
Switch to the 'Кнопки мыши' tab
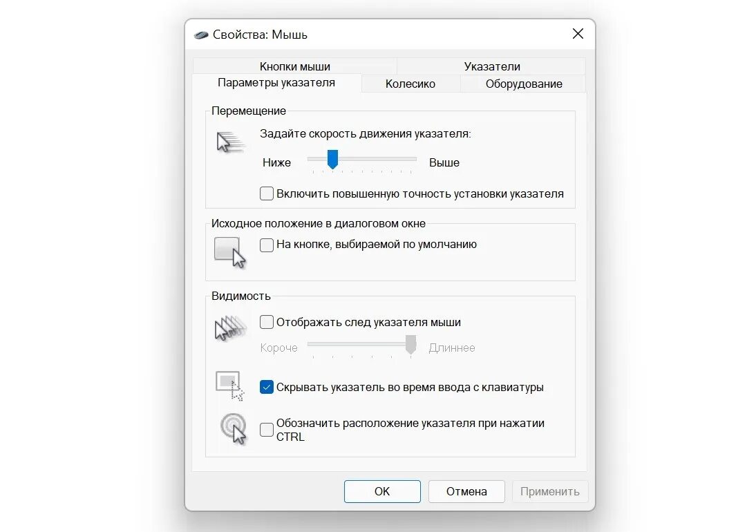point(295,66)
